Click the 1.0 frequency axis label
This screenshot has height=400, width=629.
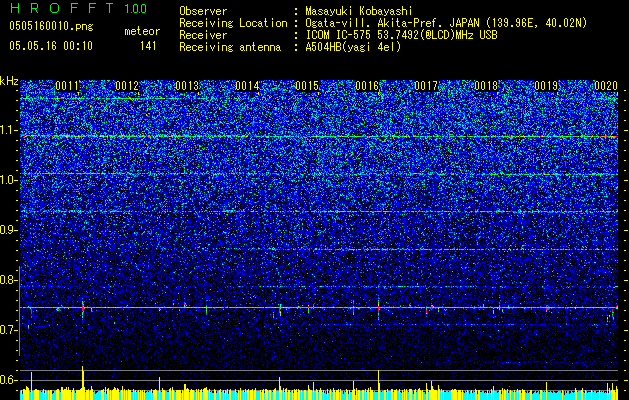click(x=8, y=180)
